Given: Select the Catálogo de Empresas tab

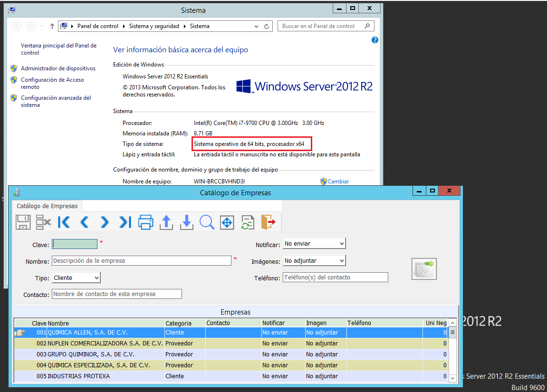Looking at the screenshot, I should tap(47, 206).
